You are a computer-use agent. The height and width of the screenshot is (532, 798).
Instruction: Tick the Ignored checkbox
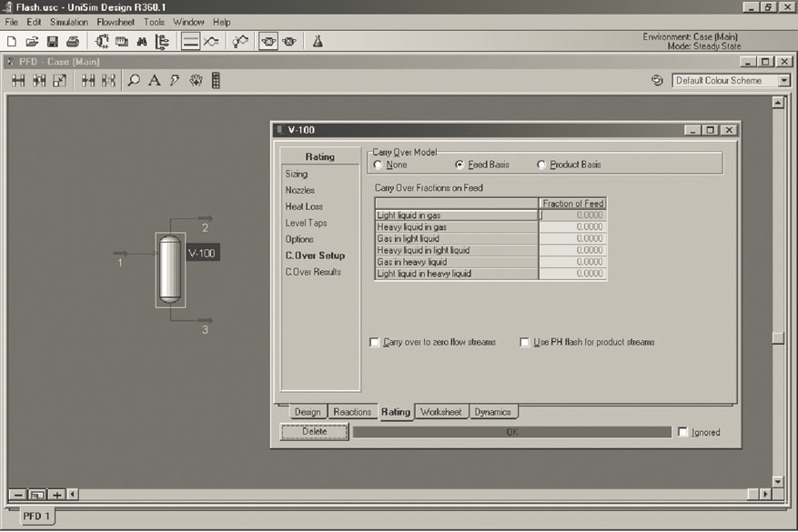[683, 432]
